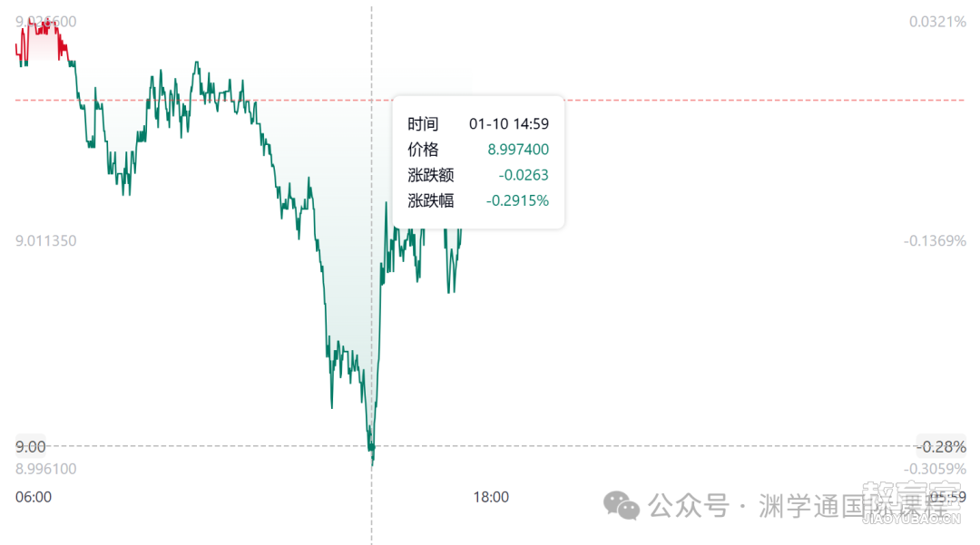Select the 18:00 time axis label
Viewport: 980px width, 545px height.
(491, 497)
